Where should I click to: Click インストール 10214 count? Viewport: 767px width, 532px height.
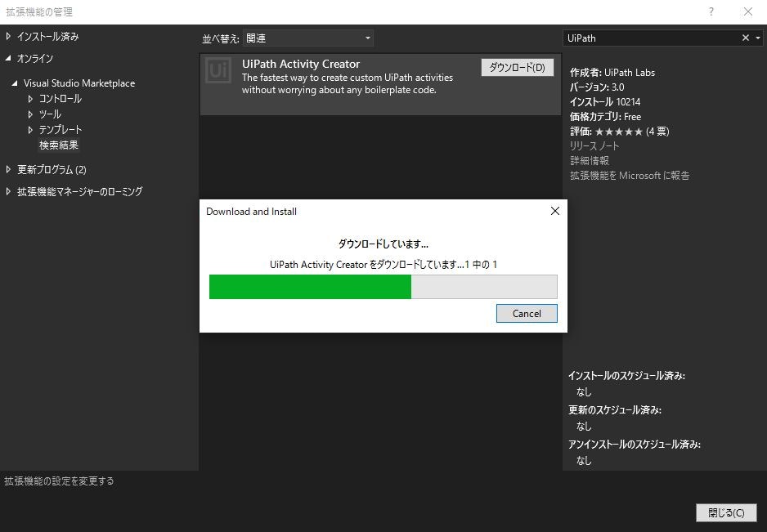[604, 101]
